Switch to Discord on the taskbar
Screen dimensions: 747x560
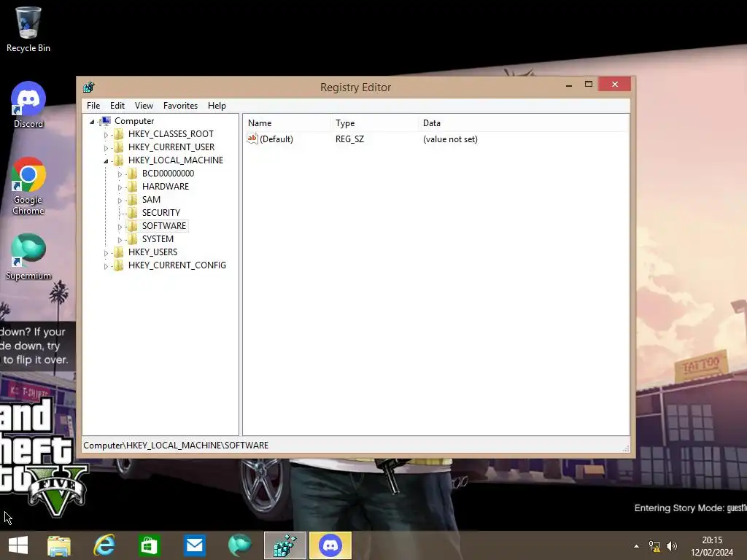(330, 545)
